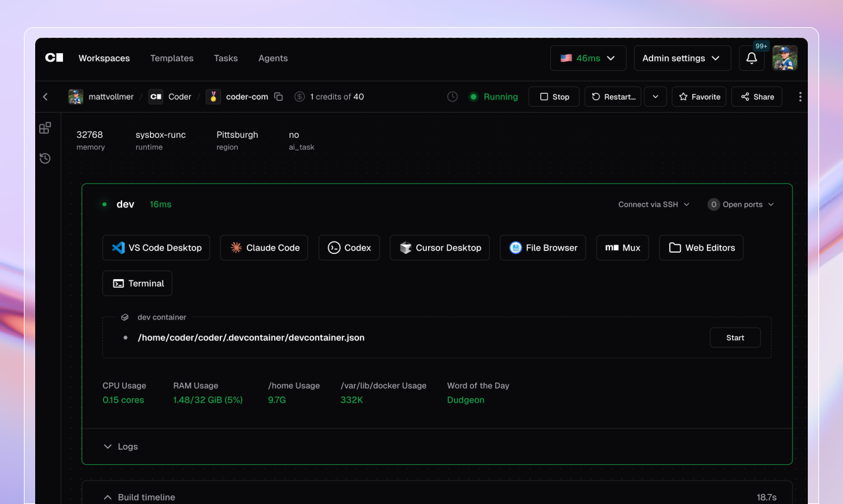The width and height of the screenshot is (843, 504).
Task: Click the coder-com template medal icon
Action: pyautogui.click(x=213, y=97)
